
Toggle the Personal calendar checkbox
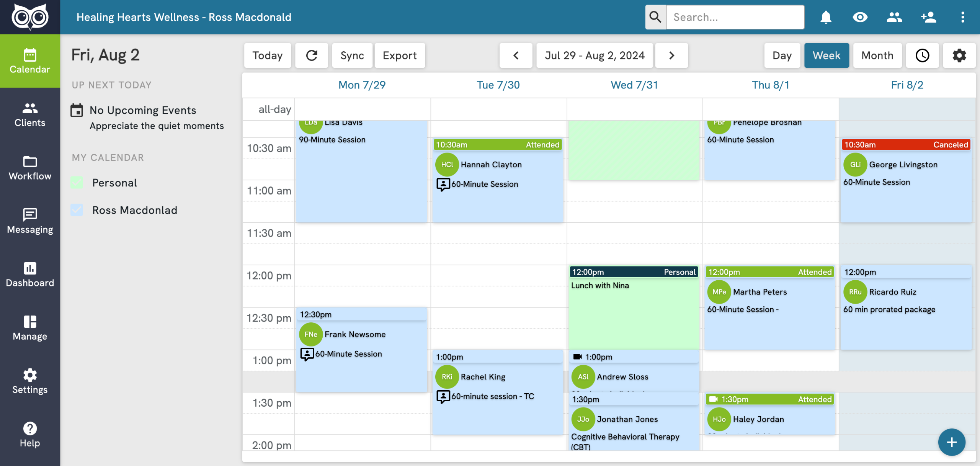77,183
